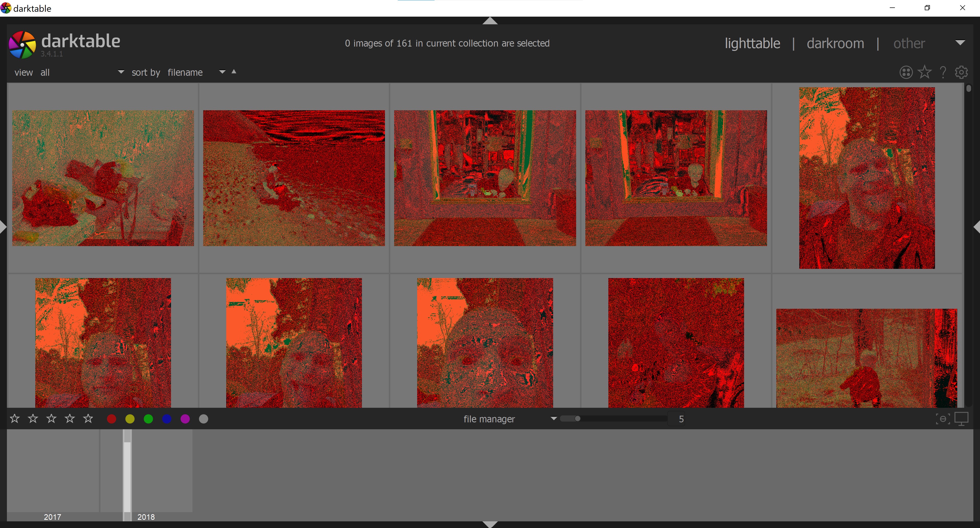The height and width of the screenshot is (528, 980).
Task: Select the child in woods thumbnail
Action: coord(867,358)
